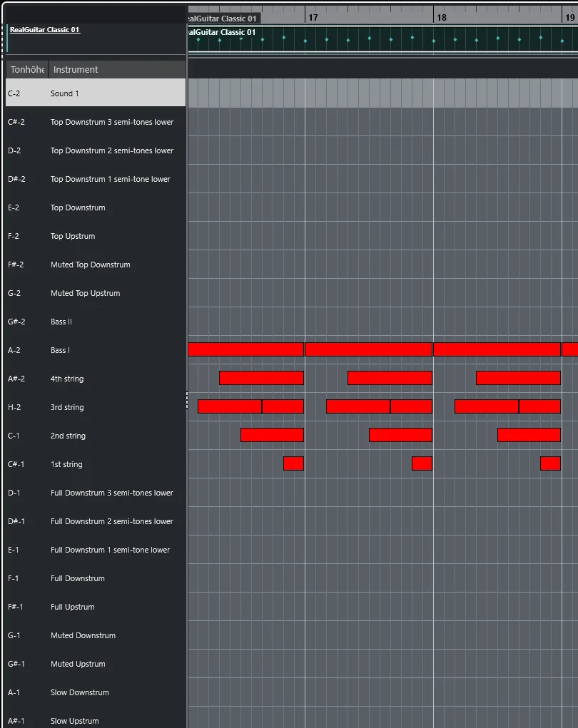Select the 2nd string note in bar 18
This screenshot has height=728, width=578.
click(x=529, y=435)
